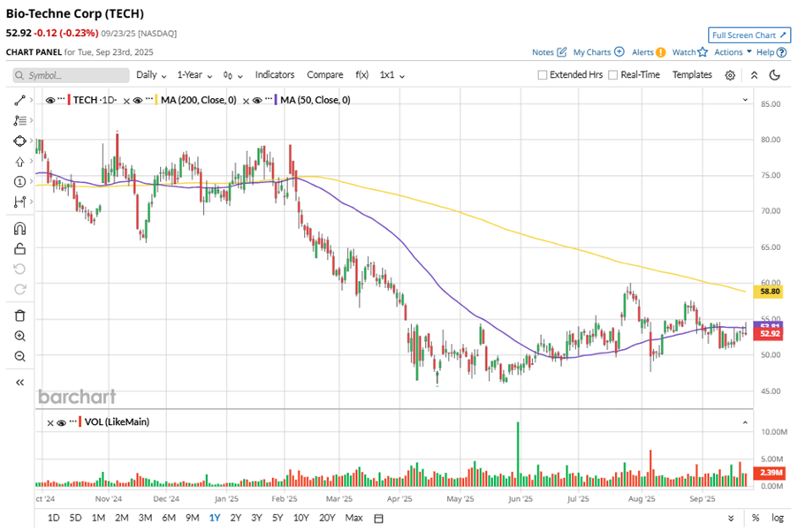Select the trend line drawing tool

[x=19, y=100]
